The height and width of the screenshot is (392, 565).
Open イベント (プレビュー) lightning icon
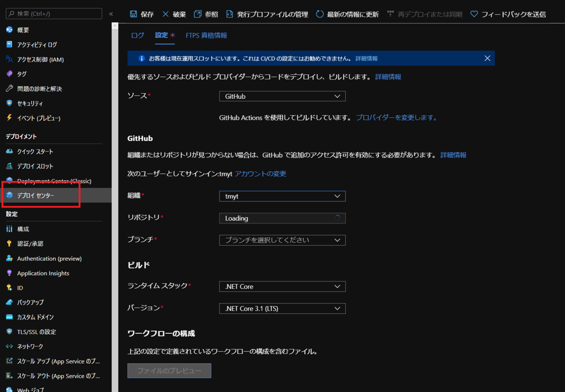tap(9, 118)
